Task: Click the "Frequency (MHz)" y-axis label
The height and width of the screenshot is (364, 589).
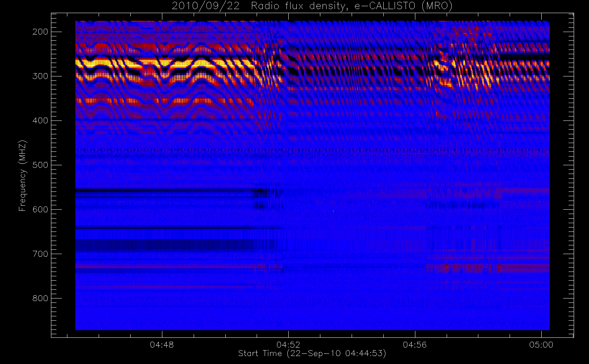Action: pos(23,175)
